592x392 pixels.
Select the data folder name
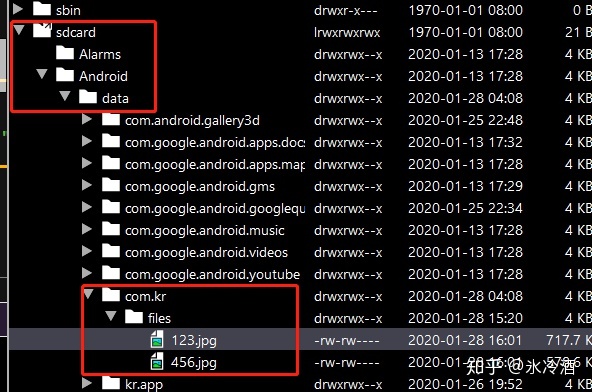pos(115,99)
